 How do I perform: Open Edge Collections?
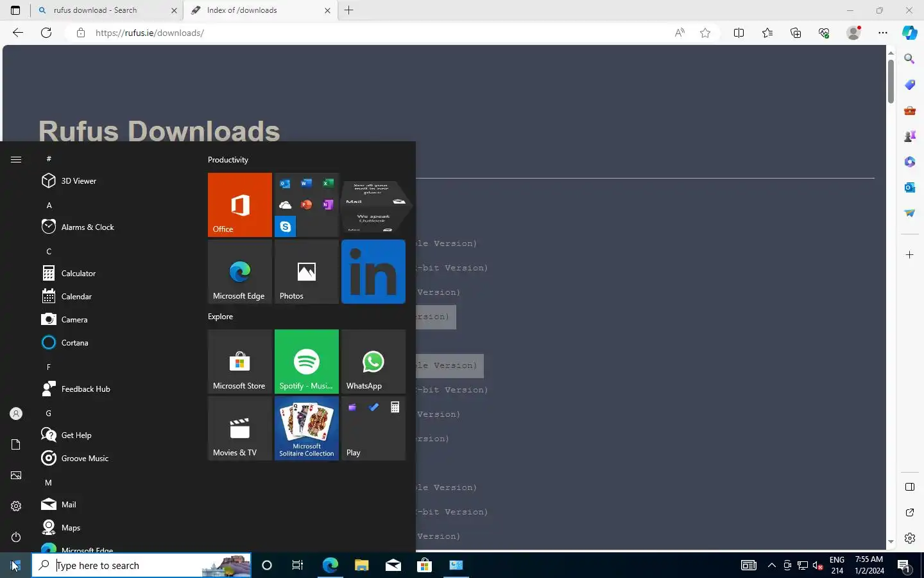796,33
